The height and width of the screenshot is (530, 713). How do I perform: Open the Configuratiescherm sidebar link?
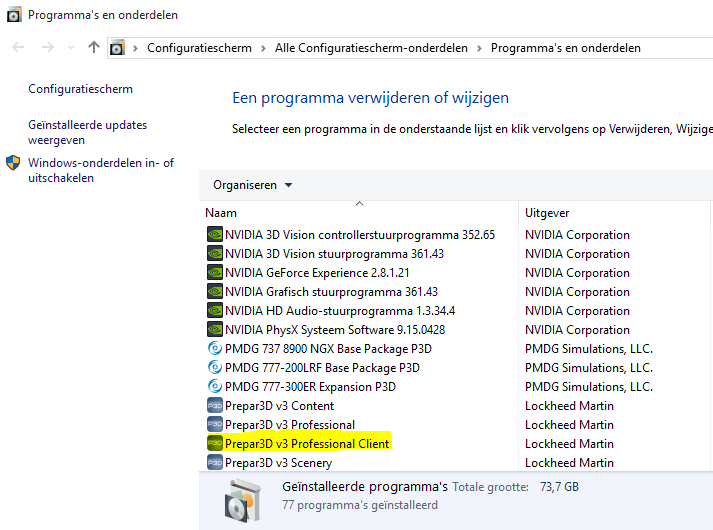[80, 89]
